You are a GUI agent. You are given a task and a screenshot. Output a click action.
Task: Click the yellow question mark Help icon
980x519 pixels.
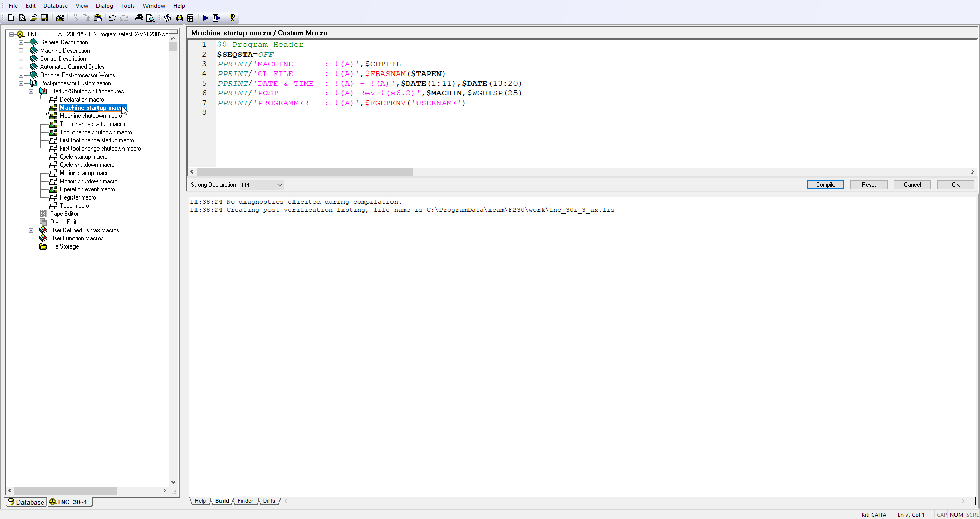(x=232, y=18)
